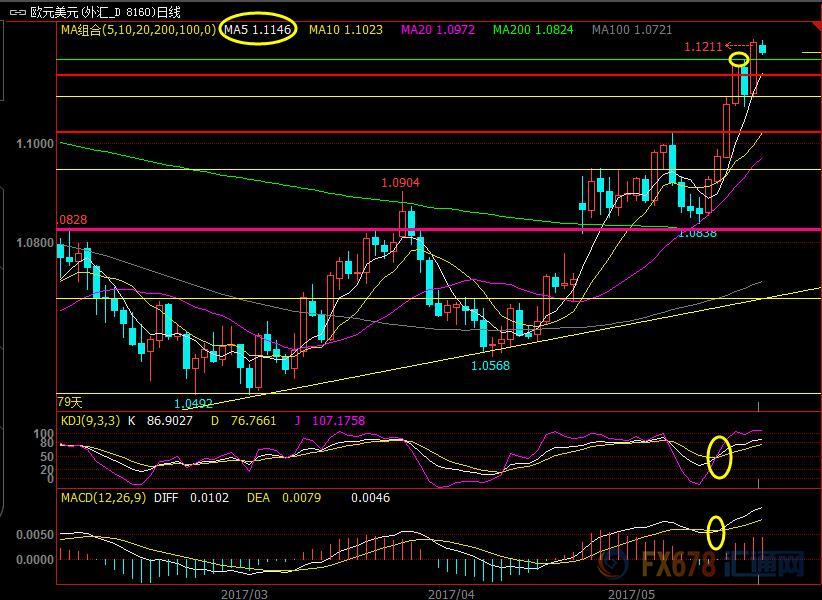Click the 1.0904 price high annotation
This screenshot has height=600, width=822.
pyautogui.click(x=400, y=183)
